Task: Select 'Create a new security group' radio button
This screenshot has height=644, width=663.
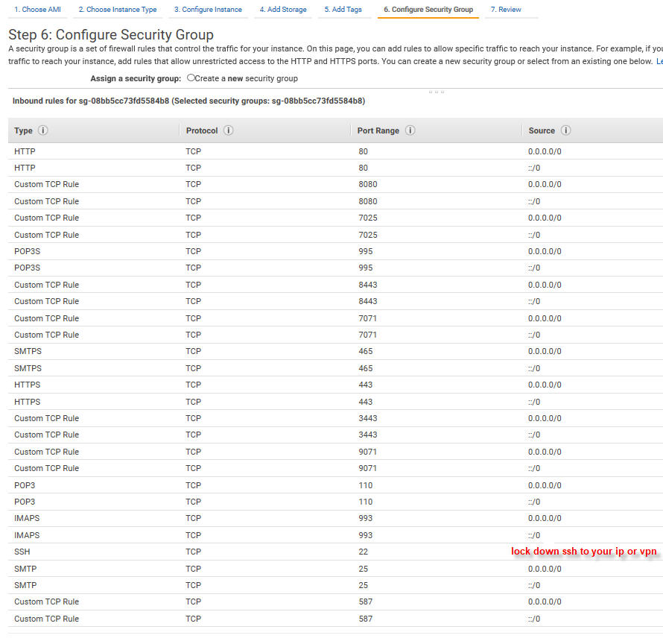Action: [191, 78]
